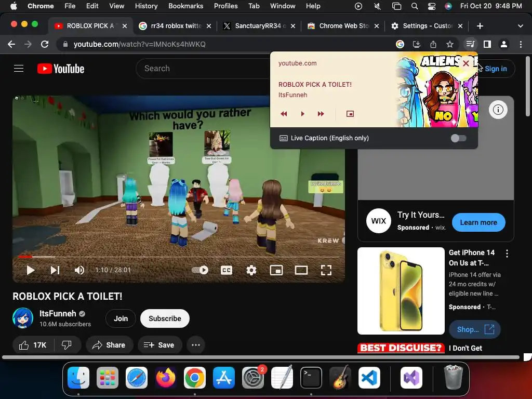Click Learn more on the Wix ad
Screen dimensions: 532x399
[x=478, y=222]
